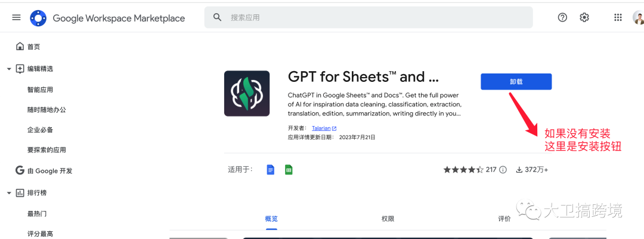This screenshot has width=644, height=239.
Task: Click the Google Workspace Marketplace logo
Action: coord(38,18)
